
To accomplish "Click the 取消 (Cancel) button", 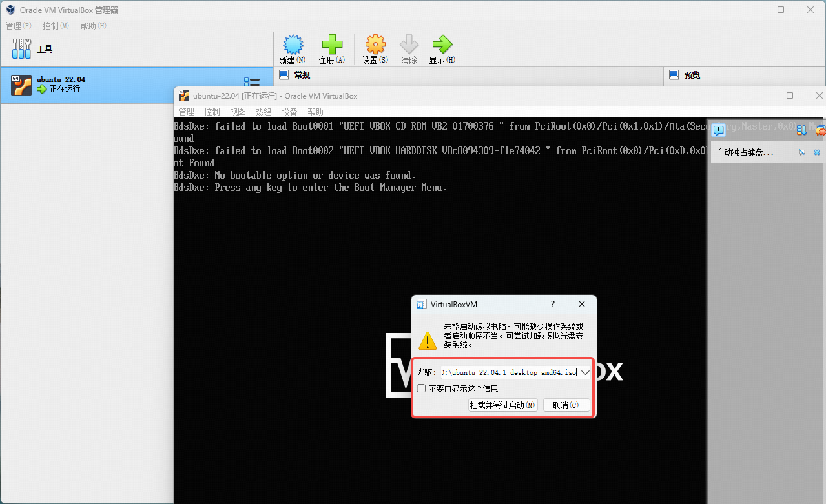I will point(566,405).
